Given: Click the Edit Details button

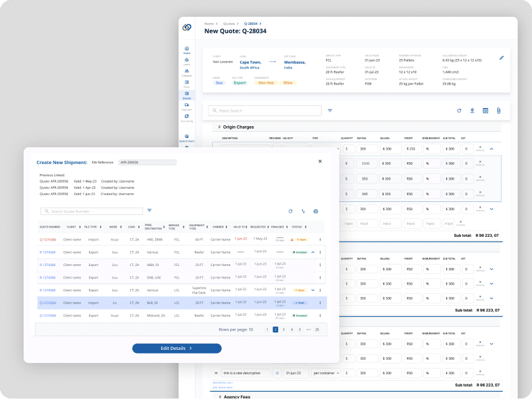Looking at the screenshot, I should (x=177, y=349).
